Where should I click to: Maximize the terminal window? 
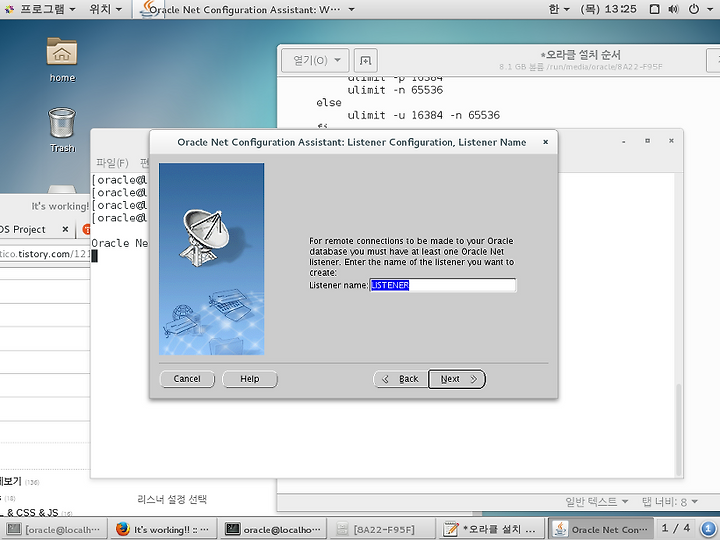click(647, 141)
